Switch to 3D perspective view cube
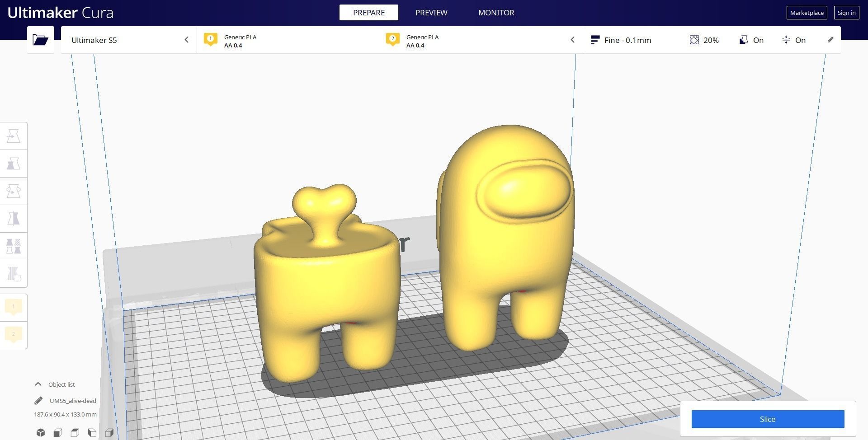This screenshot has width=868, height=440. pos(41,433)
